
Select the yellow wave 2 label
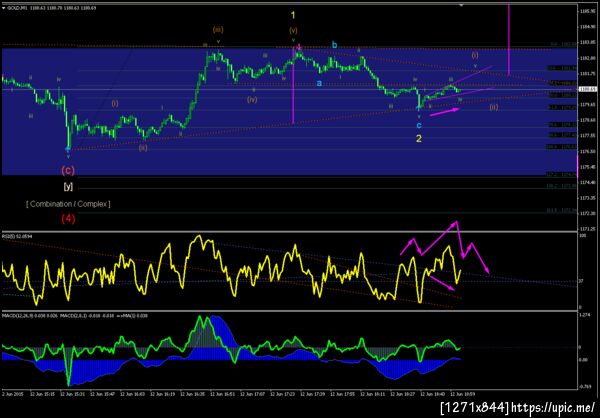[419, 139]
